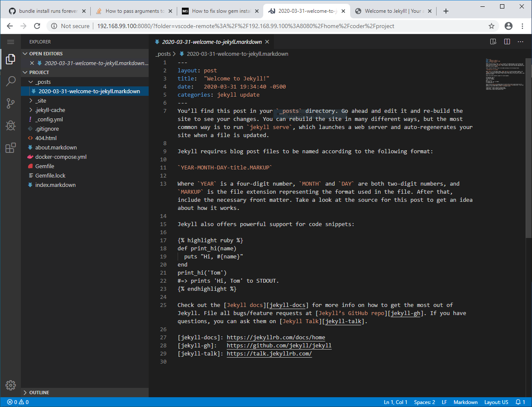Close the file under Open Editors
The width and height of the screenshot is (532, 407).
tap(32, 63)
